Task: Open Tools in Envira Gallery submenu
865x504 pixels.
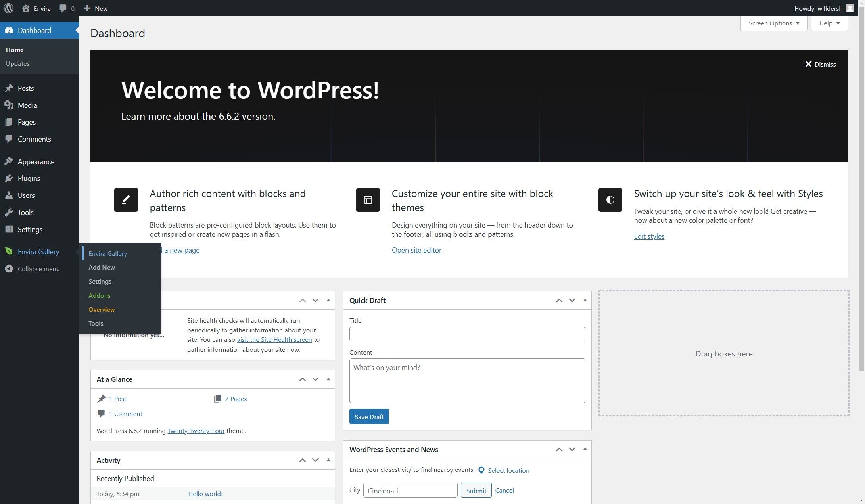Action: [x=96, y=323]
